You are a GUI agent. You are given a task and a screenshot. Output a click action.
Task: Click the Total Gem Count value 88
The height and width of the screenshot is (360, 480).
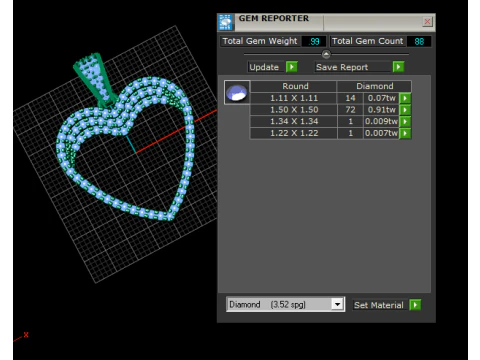click(x=419, y=41)
